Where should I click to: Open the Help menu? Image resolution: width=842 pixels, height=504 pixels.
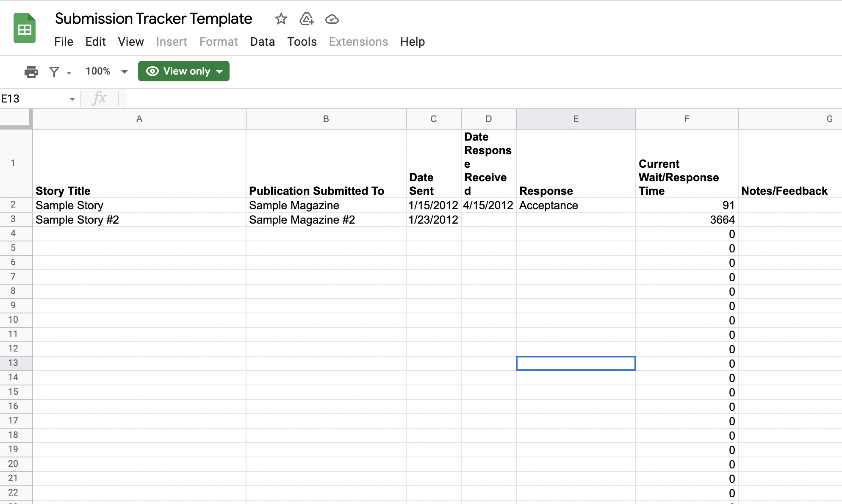pos(412,42)
